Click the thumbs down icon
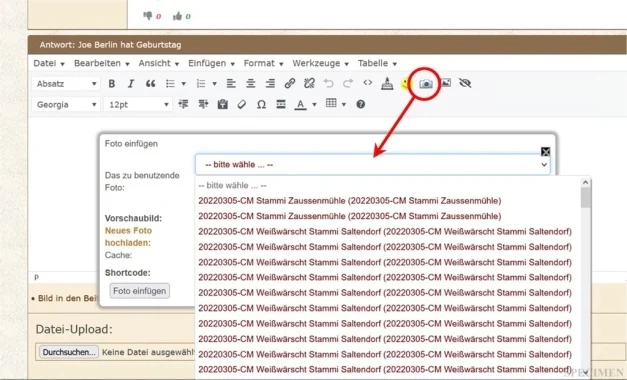The width and height of the screenshot is (627, 380). point(148,16)
